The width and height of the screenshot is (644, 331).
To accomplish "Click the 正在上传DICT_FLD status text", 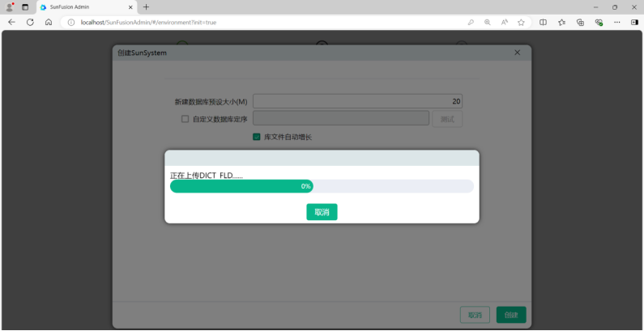I will [x=207, y=176].
